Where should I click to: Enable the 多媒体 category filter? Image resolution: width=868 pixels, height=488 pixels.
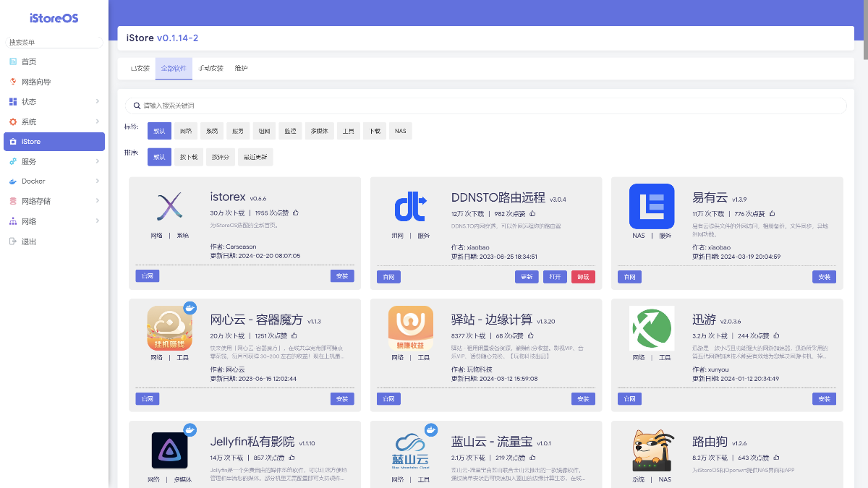pyautogui.click(x=319, y=130)
